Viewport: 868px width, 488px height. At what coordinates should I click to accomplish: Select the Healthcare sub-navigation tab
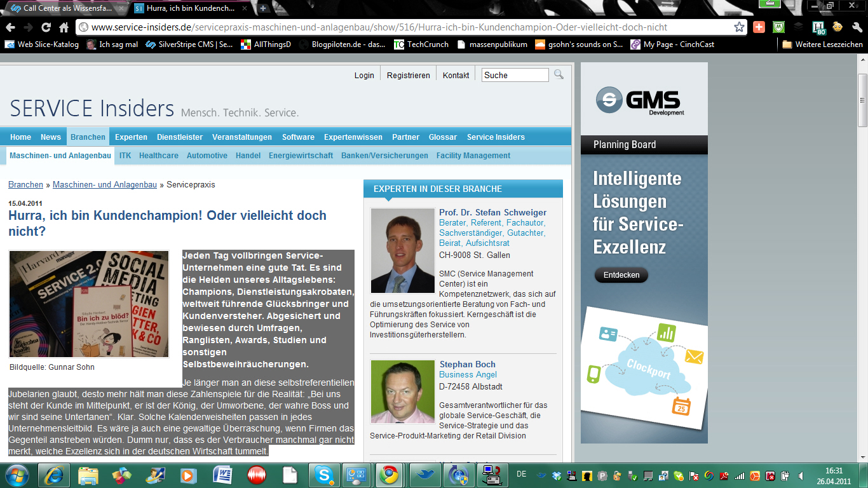click(159, 156)
